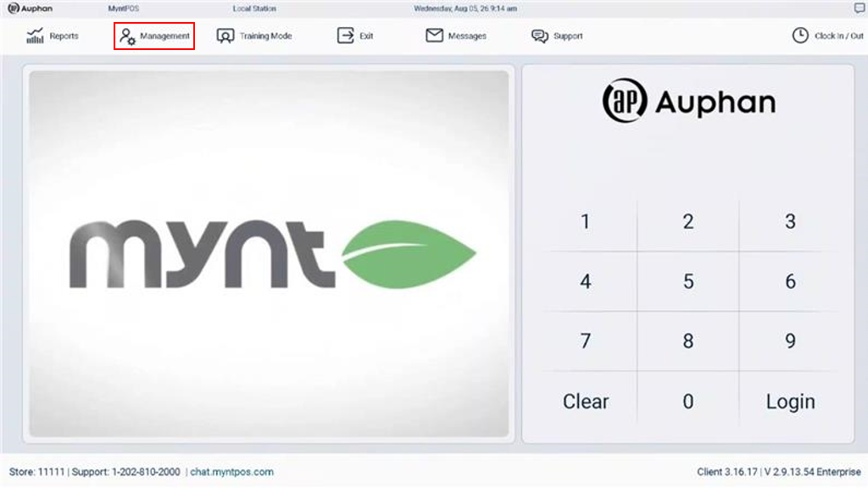Click the Wednesday date and time text

465,8
